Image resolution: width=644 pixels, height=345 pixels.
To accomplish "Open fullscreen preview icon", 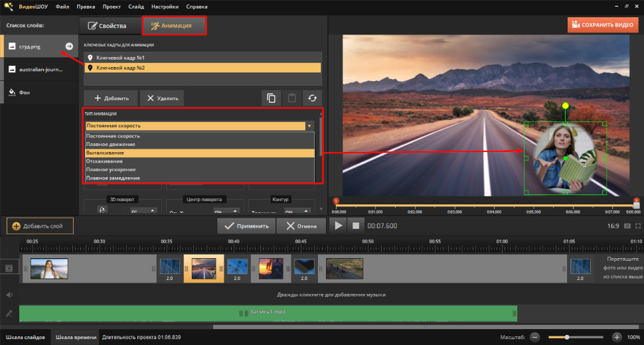I will pos(638,226).
